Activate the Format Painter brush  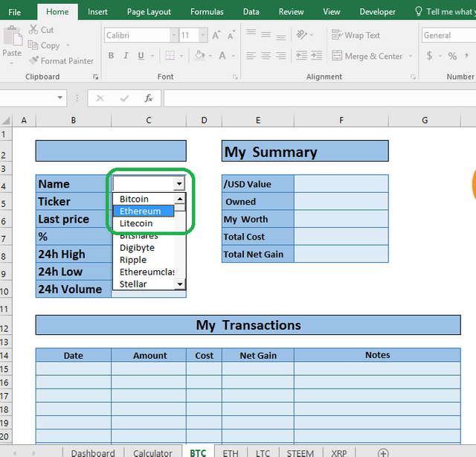[33, 60]
